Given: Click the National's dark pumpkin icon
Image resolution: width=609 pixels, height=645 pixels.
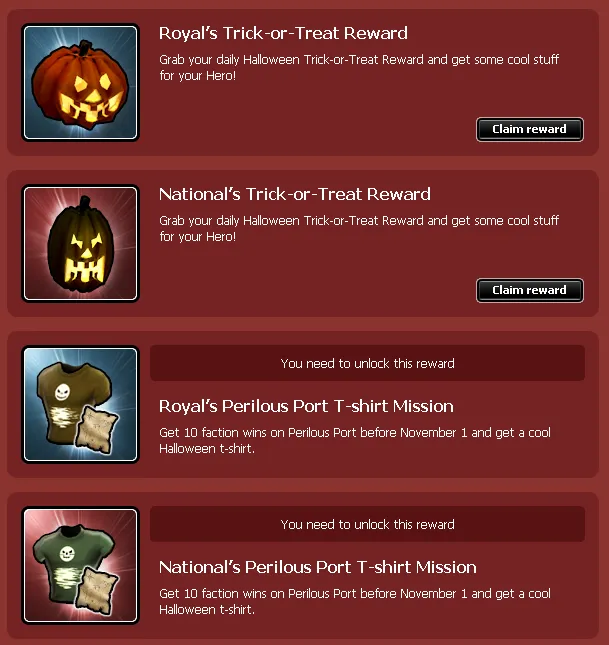Looking at the screenshot, I should (x=80, y=243).
